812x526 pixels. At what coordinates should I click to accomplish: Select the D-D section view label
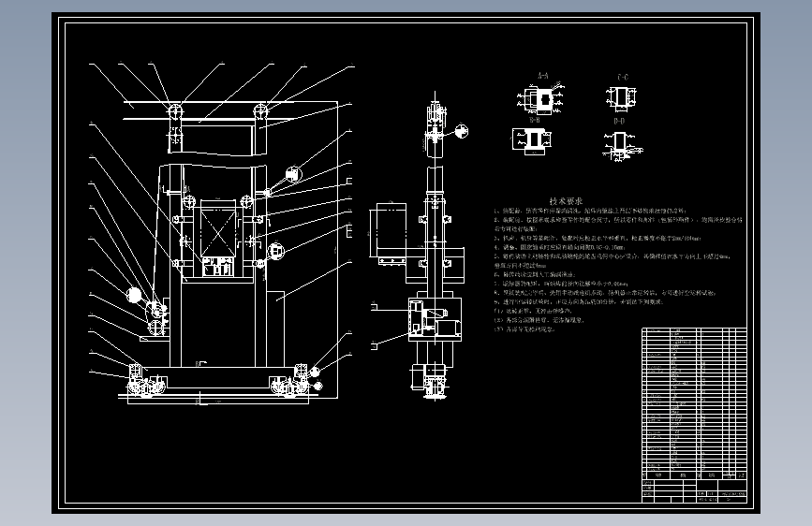coord(619,121)
